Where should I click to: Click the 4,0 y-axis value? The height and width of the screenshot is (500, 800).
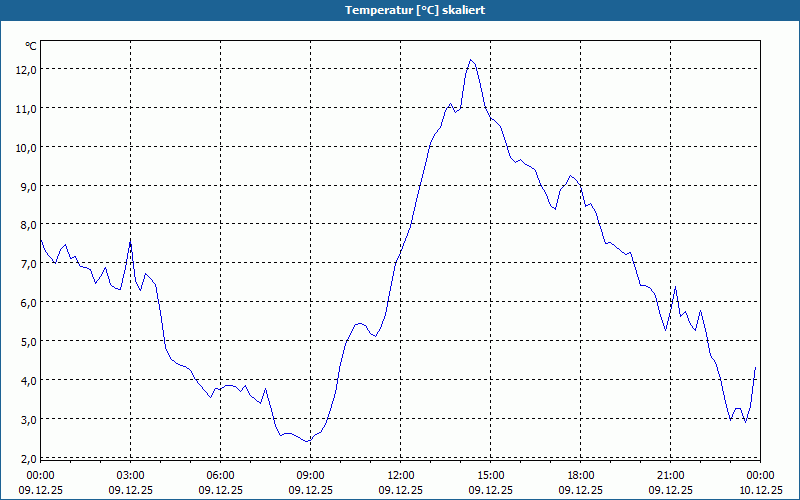pos(29,381)
